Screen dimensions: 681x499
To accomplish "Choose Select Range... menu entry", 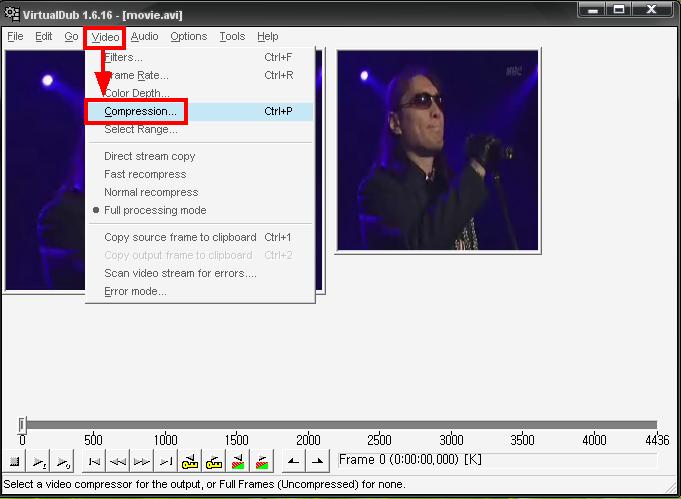I will pos(200,129).
